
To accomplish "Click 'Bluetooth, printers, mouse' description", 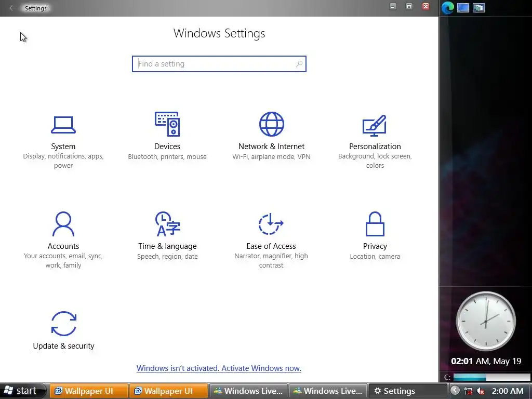I will (x=167, y=156).
